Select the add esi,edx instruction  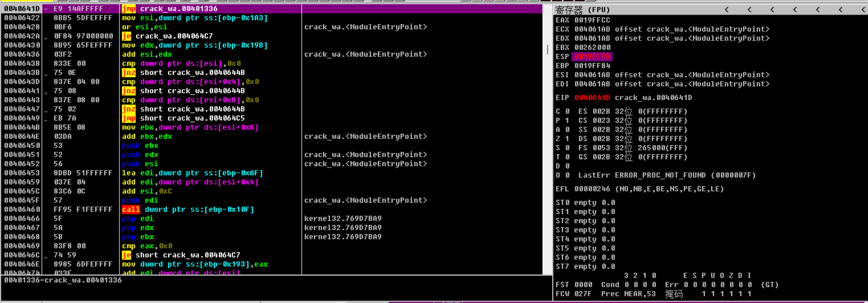click(x=147, y=54)
